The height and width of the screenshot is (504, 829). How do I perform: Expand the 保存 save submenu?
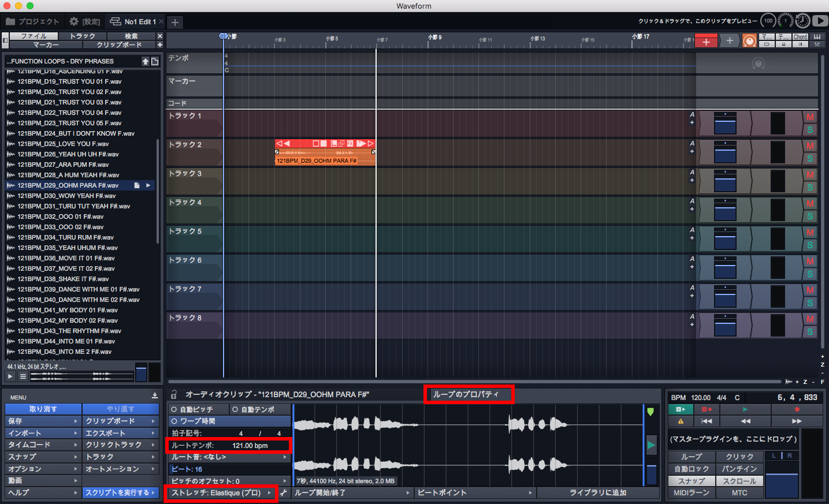coord(43,421)
